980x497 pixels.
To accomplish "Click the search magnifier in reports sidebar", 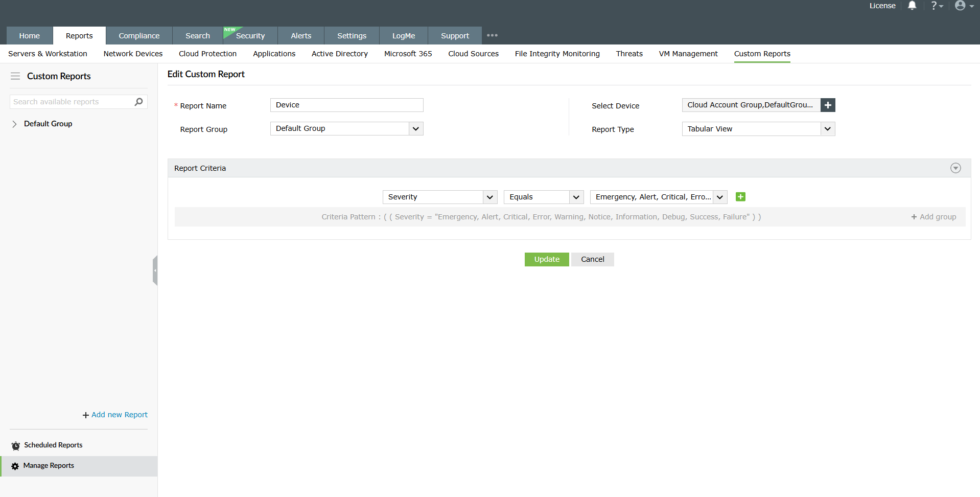I will click(x=138, y=102).
